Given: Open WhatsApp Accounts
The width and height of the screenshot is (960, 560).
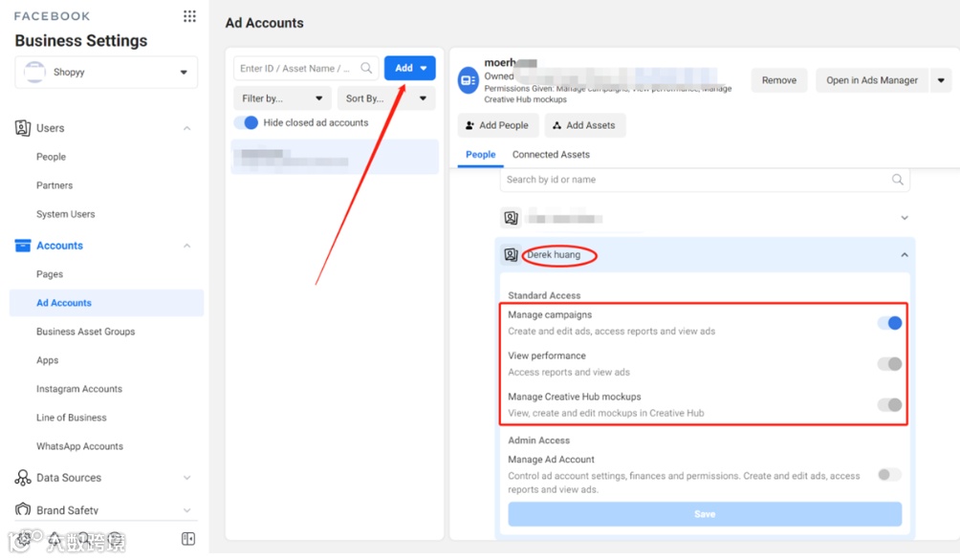Looking at the screenshot, I should [79, 446].
